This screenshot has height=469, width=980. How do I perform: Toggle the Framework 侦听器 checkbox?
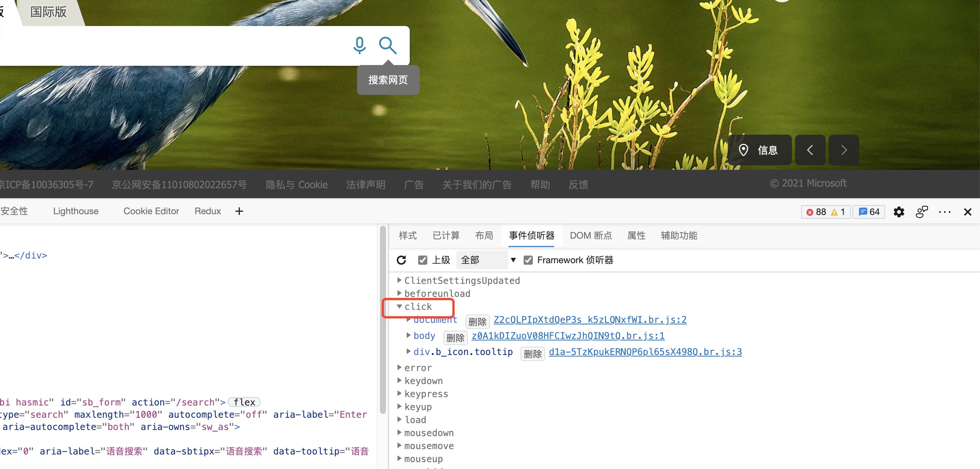tap(528, 260)
